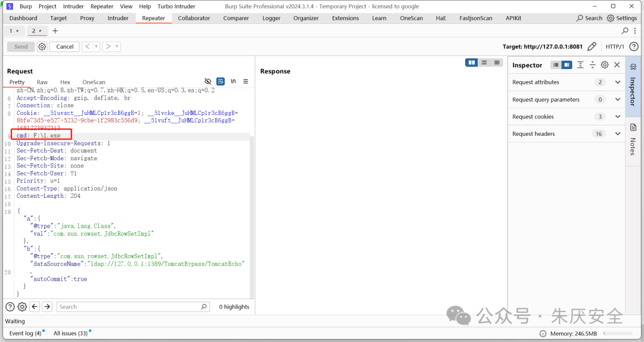Click the Send button
Image resolution: width=644 pixels, height=342 pixels.
[x=21, y=47]
